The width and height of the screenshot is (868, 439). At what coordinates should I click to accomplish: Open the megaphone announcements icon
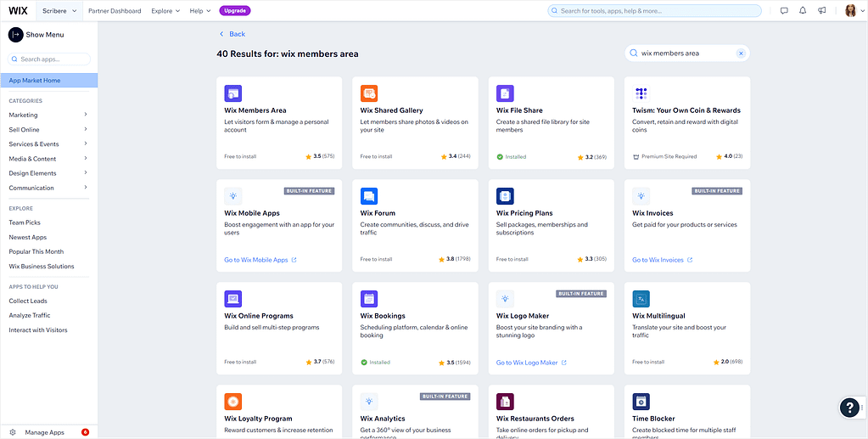822,10
